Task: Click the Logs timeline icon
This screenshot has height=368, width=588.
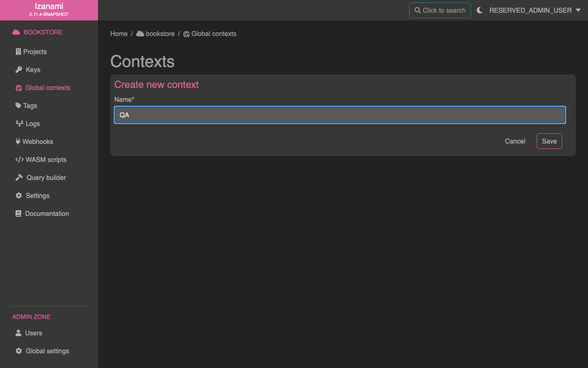Action: [x=19, y=123]
